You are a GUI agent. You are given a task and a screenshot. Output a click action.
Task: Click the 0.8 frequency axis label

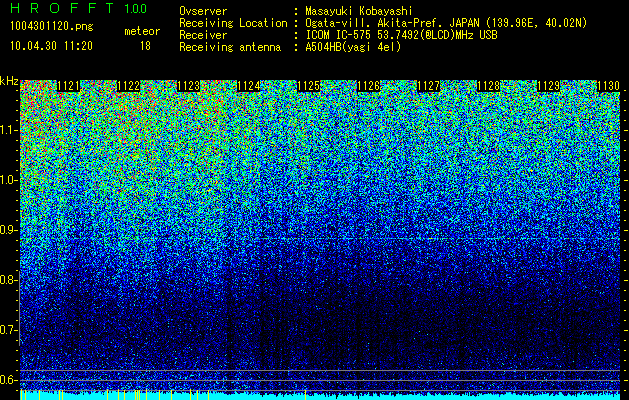(8, 280)
